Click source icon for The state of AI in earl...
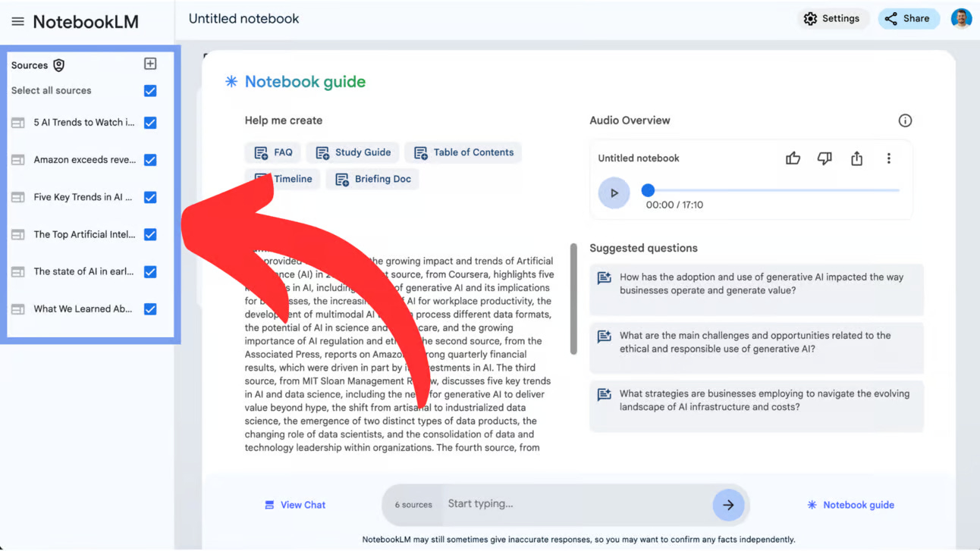980x551 pixels. coord(18,272)
